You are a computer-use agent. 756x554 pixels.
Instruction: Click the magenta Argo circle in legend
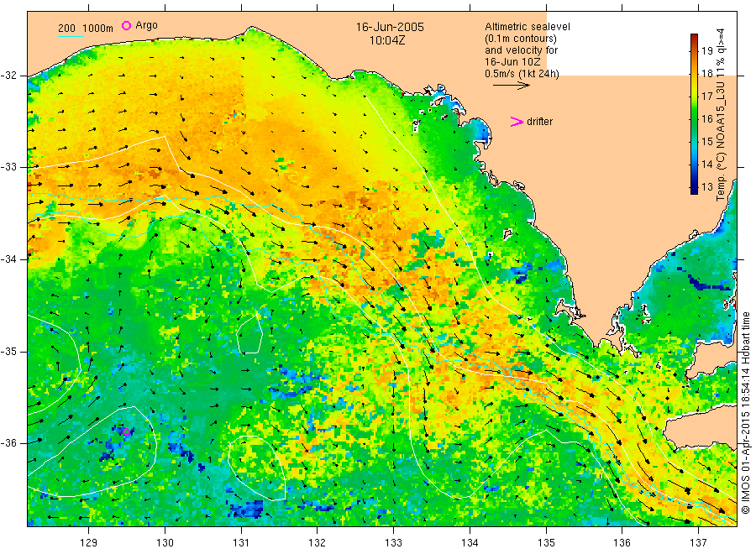click(x=126, y=25)
